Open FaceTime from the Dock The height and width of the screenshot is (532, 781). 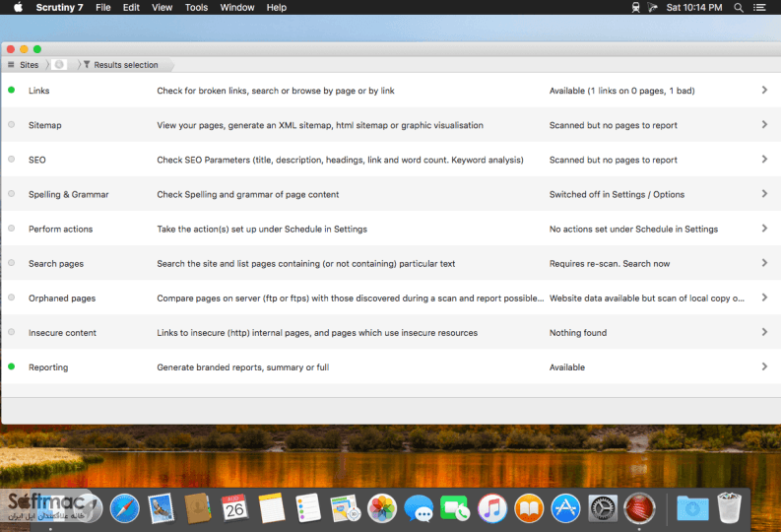[x=455, y=508]
